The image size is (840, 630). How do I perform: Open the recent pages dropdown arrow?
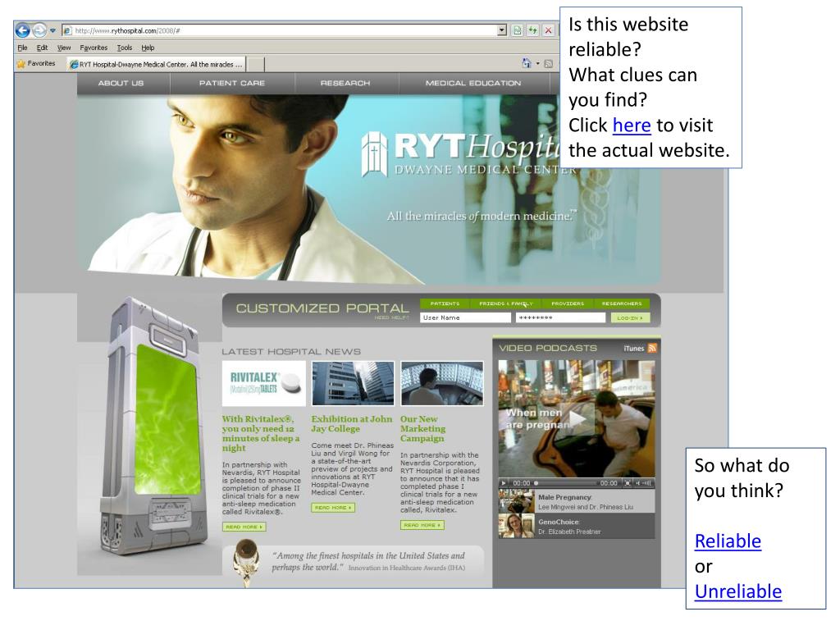(52, 30)
